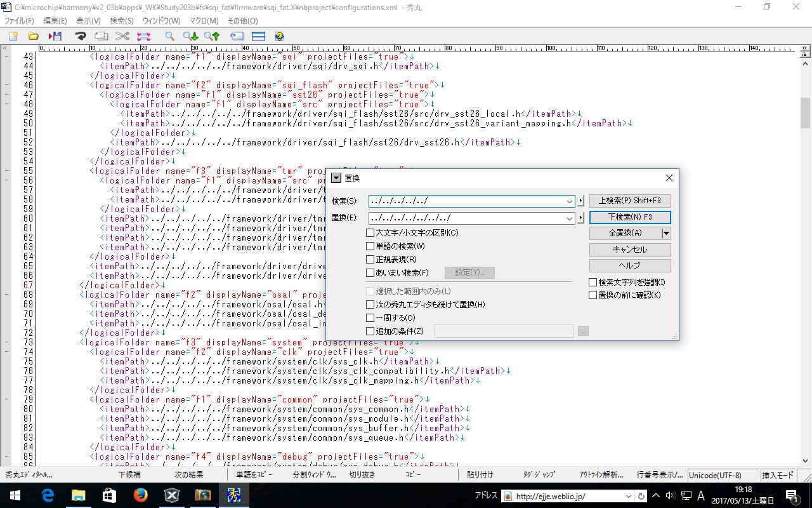The width and height of the screenshot is (812, 508).
Task: Click the magnifier search toolbar icon
Action: pyautogui.click(x=169, y=36)
